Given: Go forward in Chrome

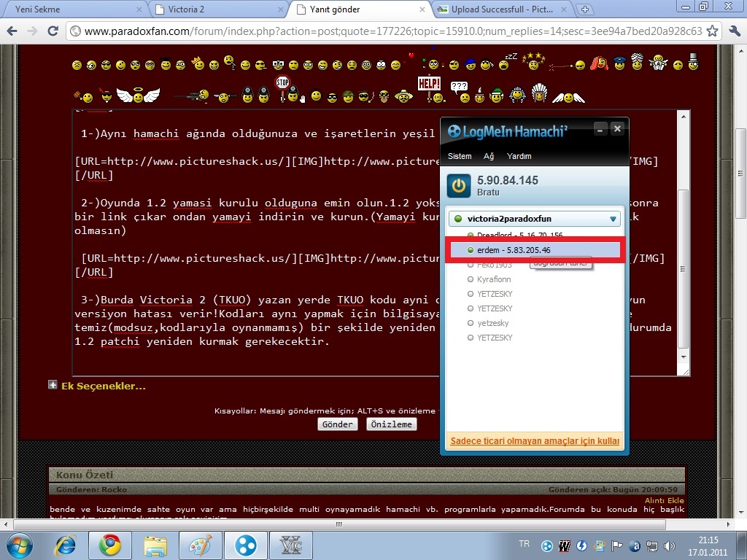Looking at the screenshot, I should click(x=32, y=31).
